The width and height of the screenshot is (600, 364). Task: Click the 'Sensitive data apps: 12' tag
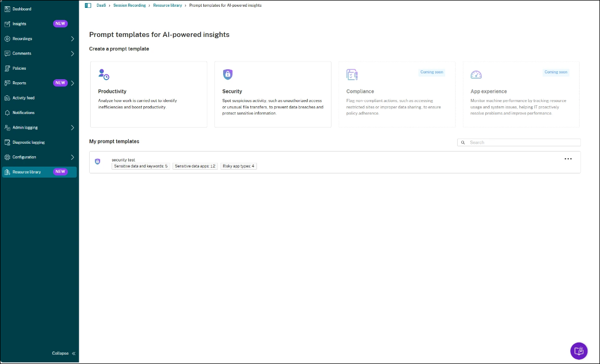pos(195,166)
